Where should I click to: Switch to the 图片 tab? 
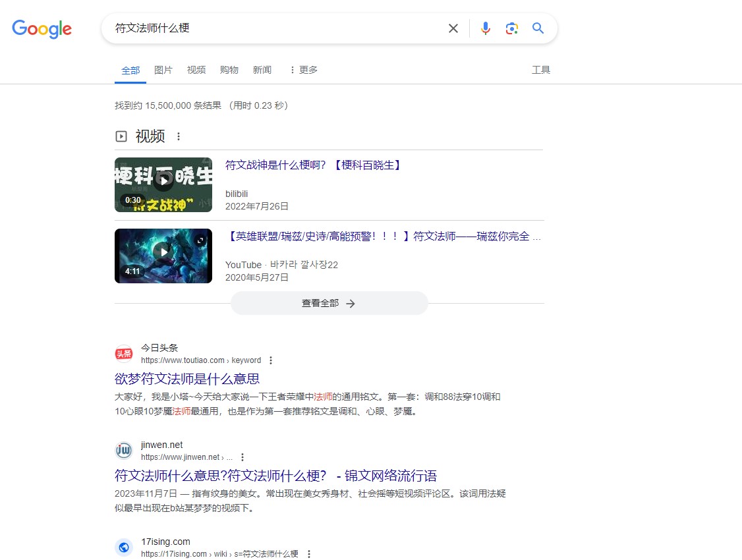tap(163, 70)
